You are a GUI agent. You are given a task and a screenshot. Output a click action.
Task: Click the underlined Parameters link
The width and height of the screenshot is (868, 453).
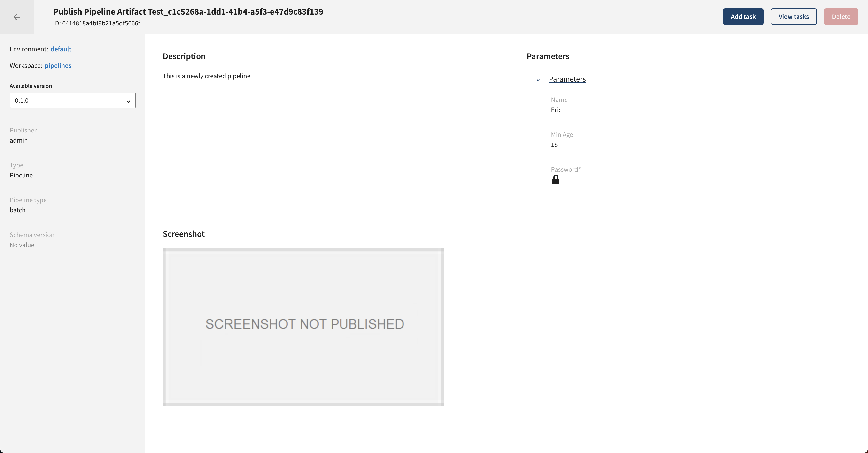pos(567,79)
